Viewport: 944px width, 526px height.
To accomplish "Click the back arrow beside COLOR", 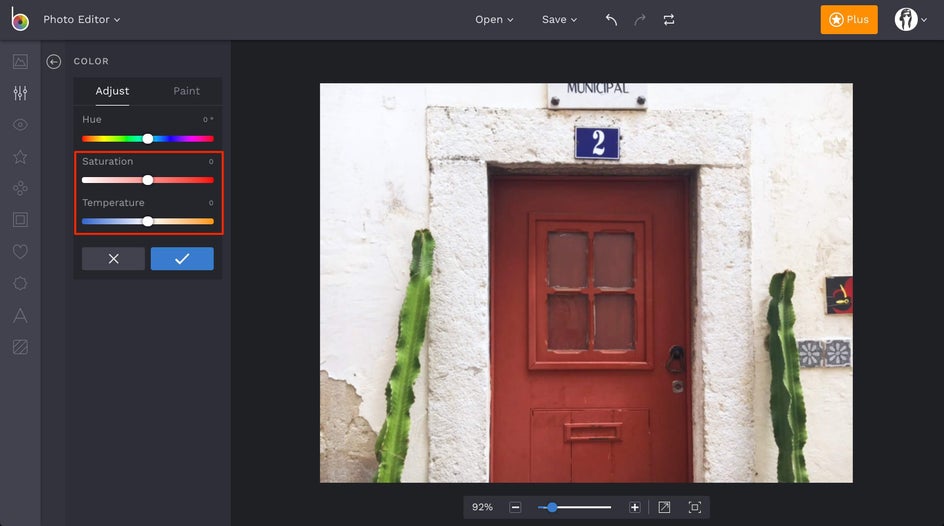I will (x=54, y=62).
